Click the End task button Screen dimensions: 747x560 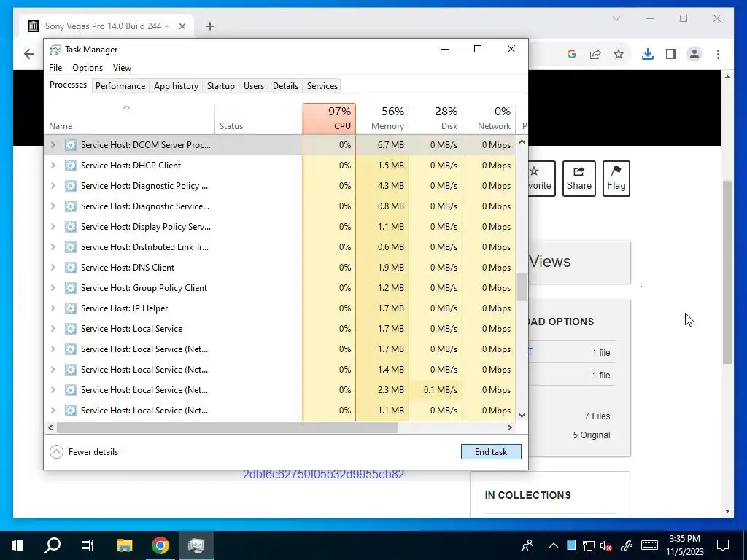(x=491, y=452)
